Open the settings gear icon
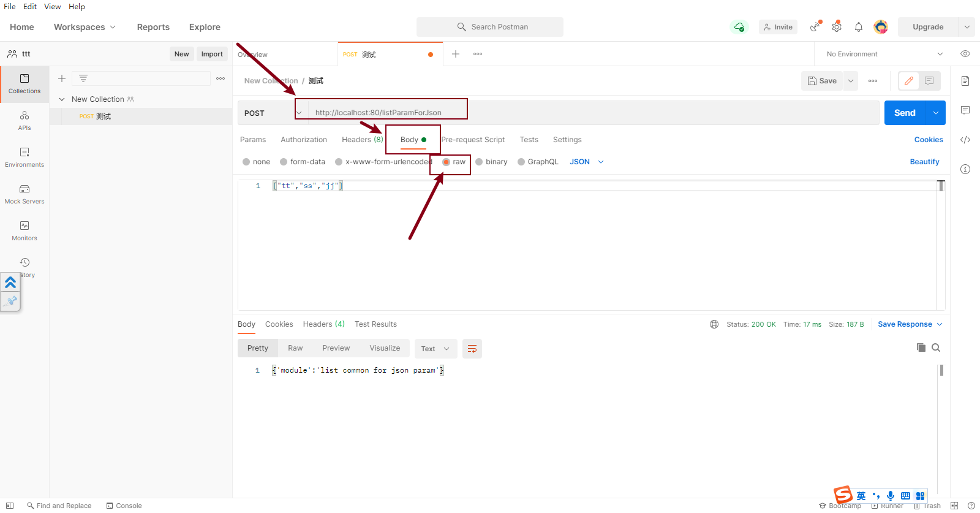This screenshot has height=513, width=980. (837, 27)
